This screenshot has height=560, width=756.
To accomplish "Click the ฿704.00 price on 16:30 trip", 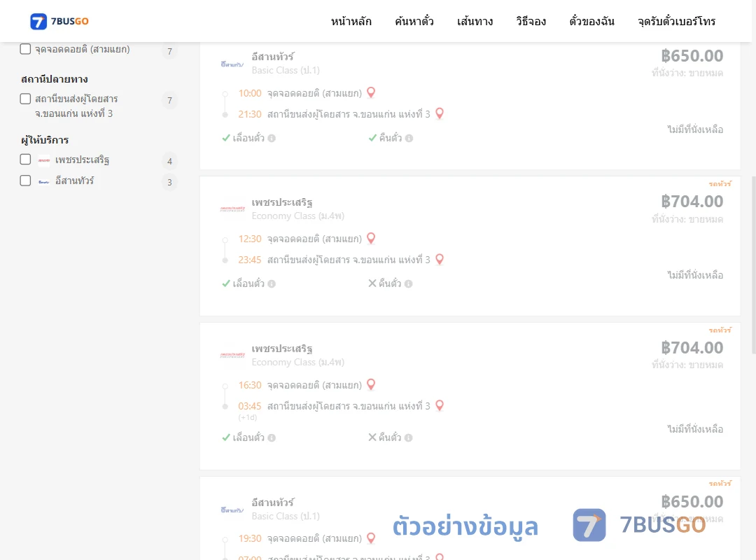I will [x=692, y=348].
